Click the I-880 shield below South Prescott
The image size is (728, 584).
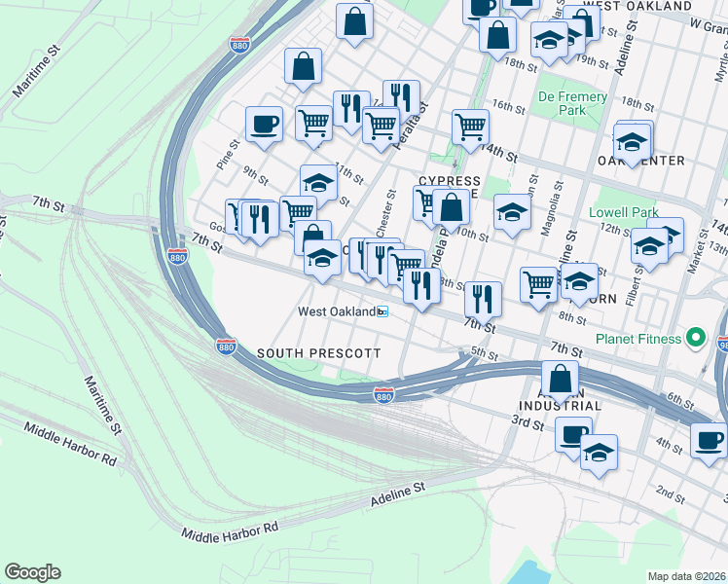coord(383,395)
